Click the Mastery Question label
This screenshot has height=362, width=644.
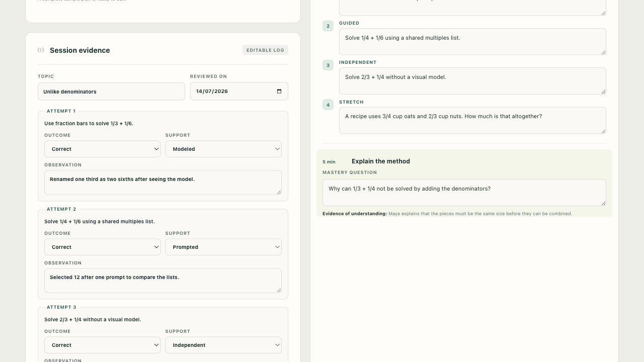click(350, 172)
